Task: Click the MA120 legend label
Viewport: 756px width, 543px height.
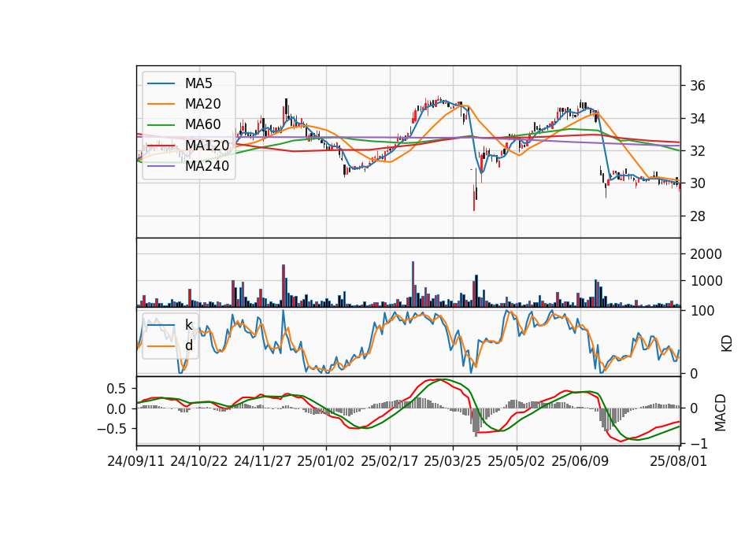Action: (x=207, y=146)
